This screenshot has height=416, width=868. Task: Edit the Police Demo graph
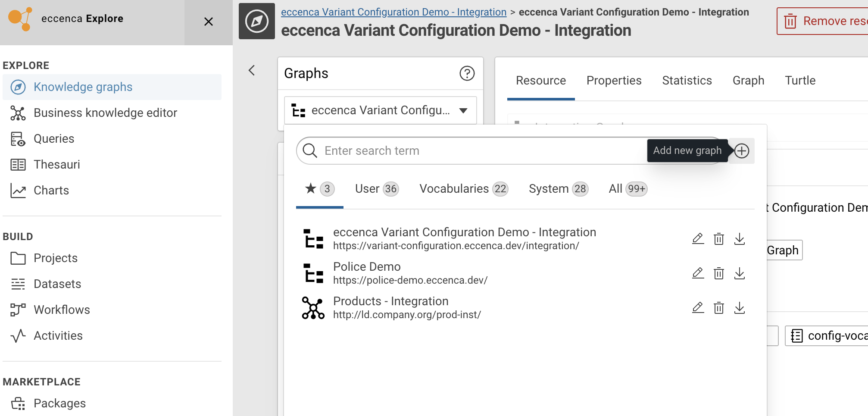(698, 273)
